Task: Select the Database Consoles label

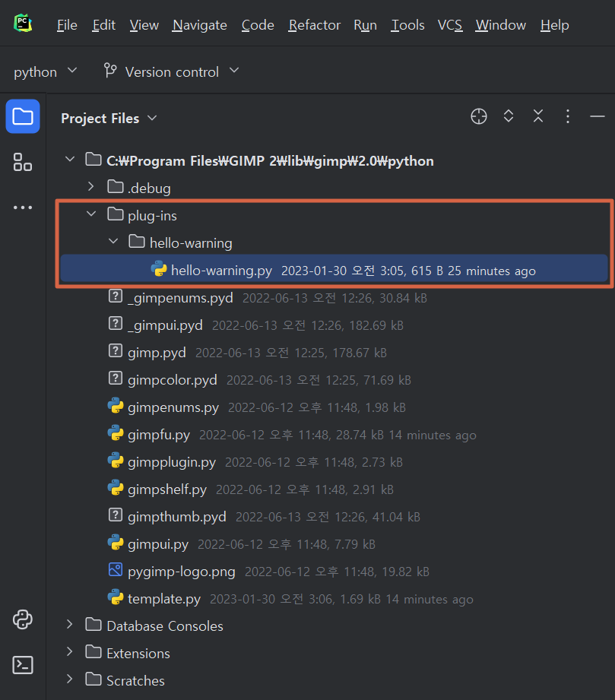Action: (165, 626)
